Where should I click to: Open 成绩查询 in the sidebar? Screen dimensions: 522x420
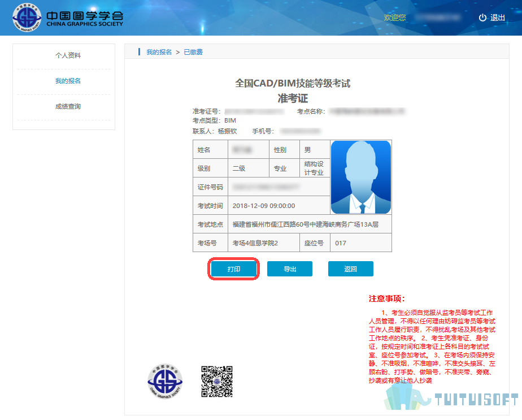tap(68, 107)
